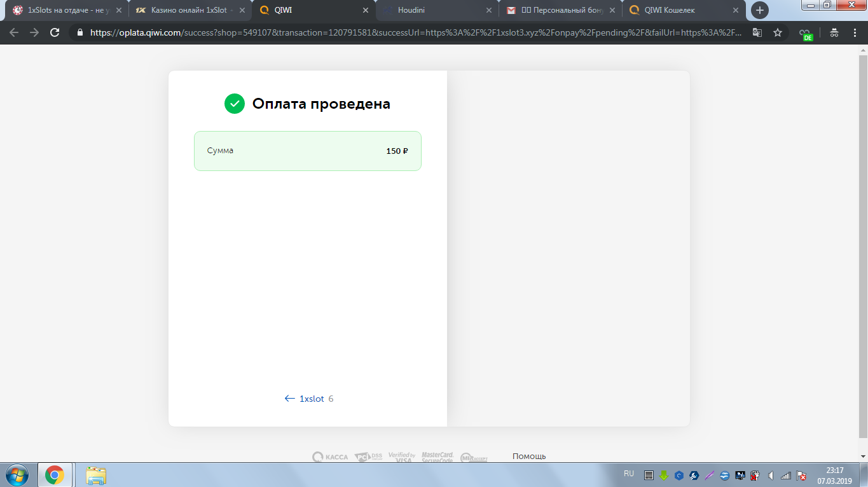This screenshot has width=868, height=487.
Task: Close the Казино онлайн 1xSlot tab
Action: pyautogui.click(x=242, y=10)
